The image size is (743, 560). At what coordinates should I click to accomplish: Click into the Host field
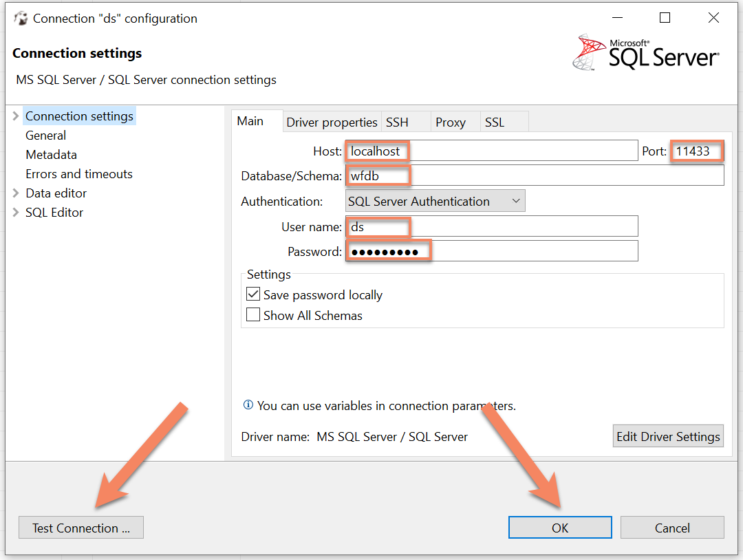pyautogui.click(x=491, y=151)
